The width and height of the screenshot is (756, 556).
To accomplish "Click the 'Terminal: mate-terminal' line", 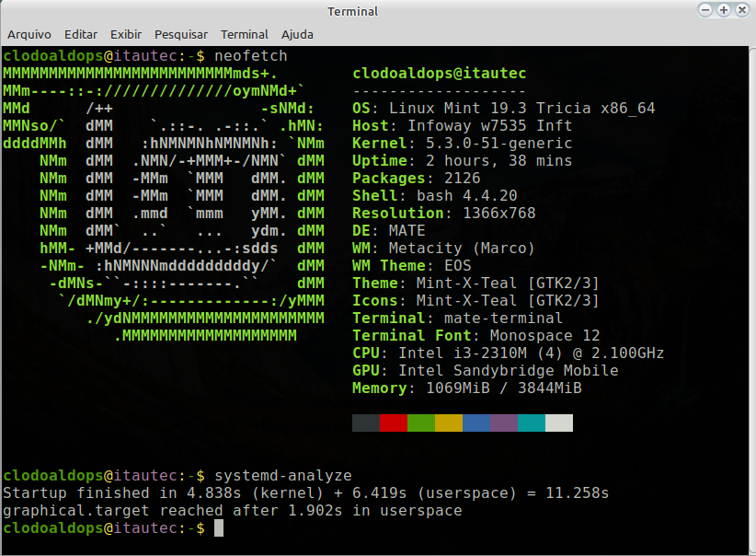I will pyautogui.click(x=457, y=319).
